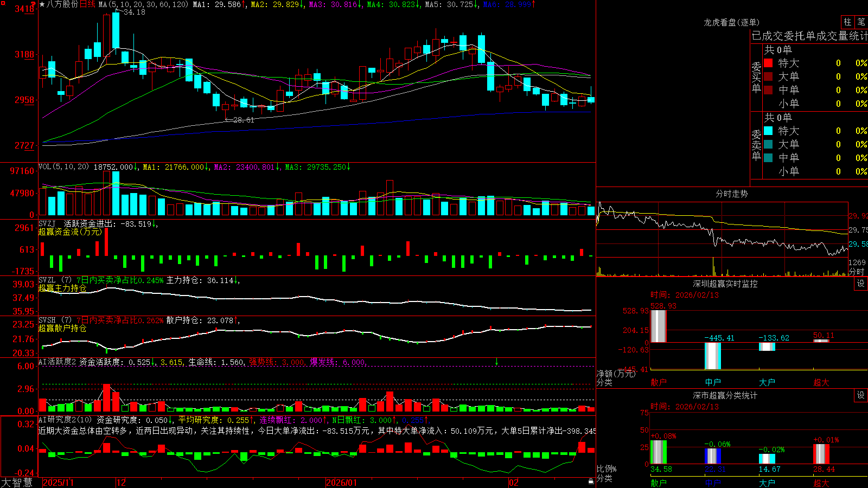This screenshot has width=868, height=488.
Task: Click the 528.93 散户 bar in 深圳超赢实时监控
Action: click(659, 326)
